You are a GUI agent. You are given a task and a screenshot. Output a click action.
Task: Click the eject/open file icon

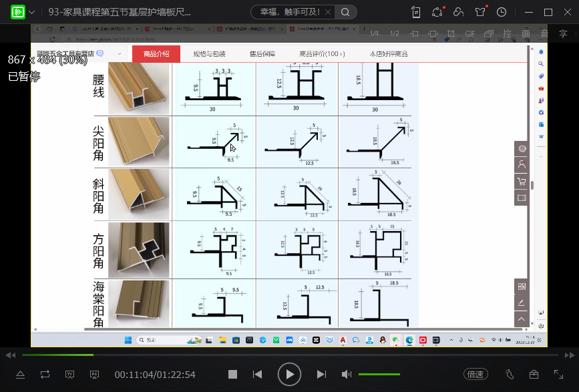pos(20,375)
